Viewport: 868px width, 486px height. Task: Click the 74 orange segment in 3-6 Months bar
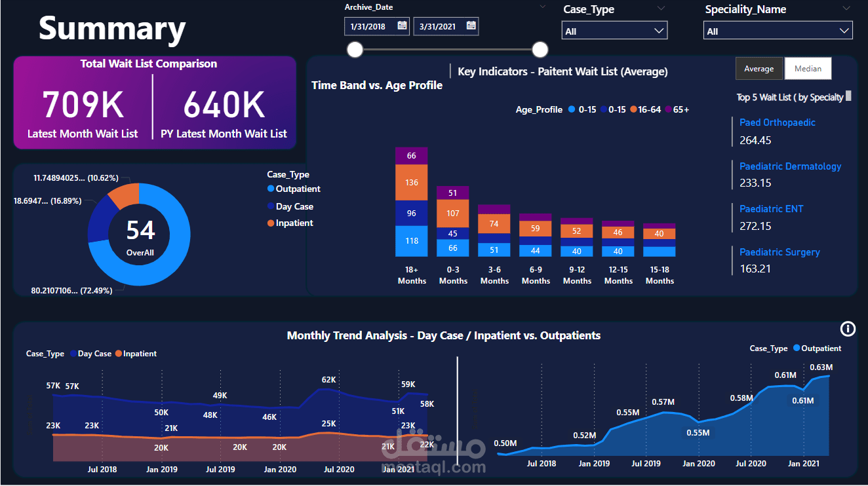click(494, 223)
